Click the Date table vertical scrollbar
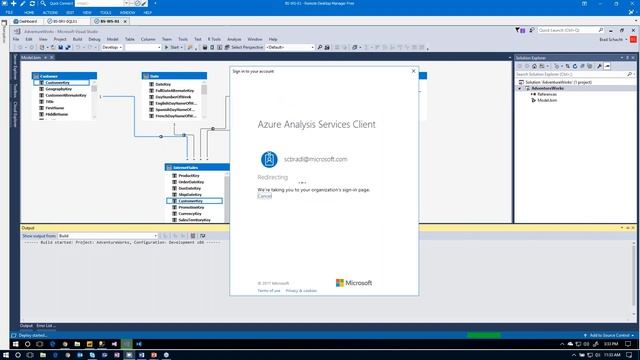Viewport: 640px width, 360px height. (204, 100)
